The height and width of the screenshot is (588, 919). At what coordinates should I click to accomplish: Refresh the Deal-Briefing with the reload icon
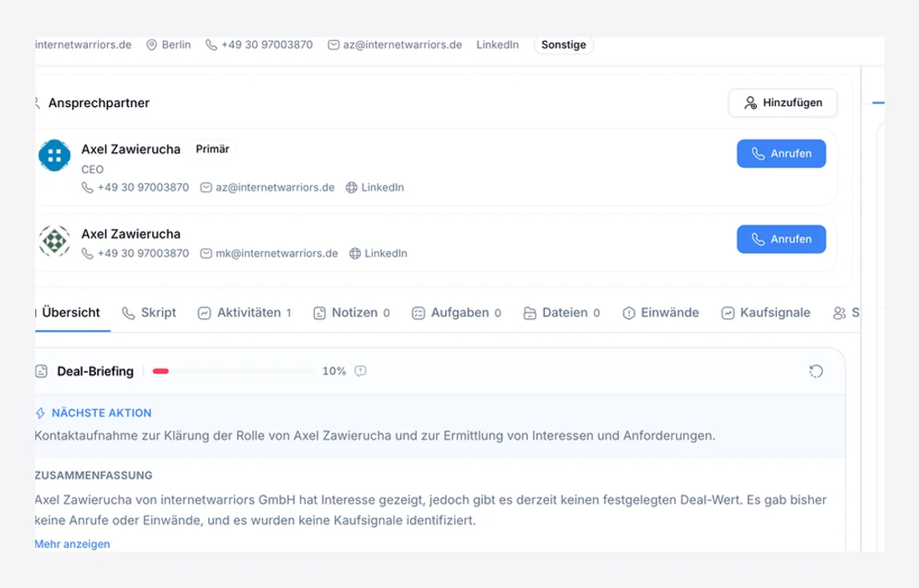click(x=816, y=372)
